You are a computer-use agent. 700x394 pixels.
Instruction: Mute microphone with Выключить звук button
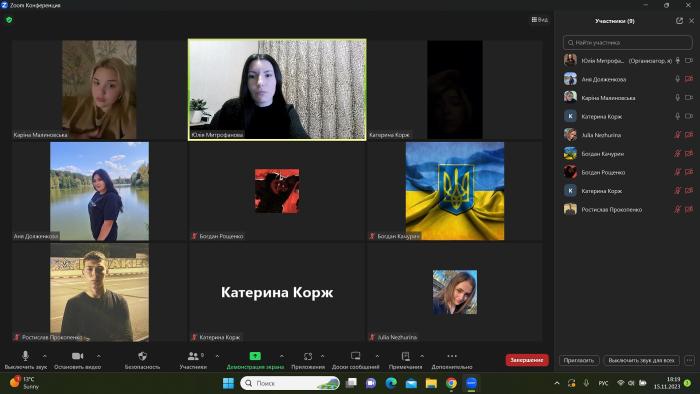click(25, 360)
